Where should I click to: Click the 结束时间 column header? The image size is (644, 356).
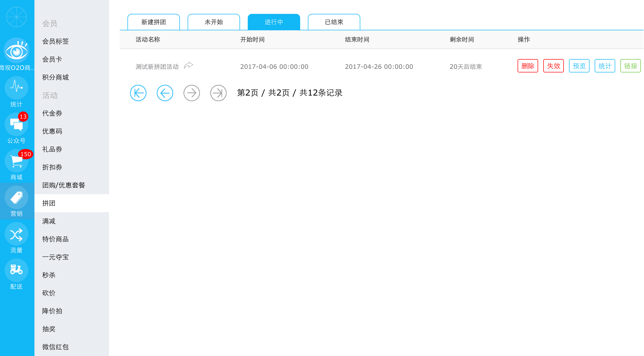coord(357,40)
